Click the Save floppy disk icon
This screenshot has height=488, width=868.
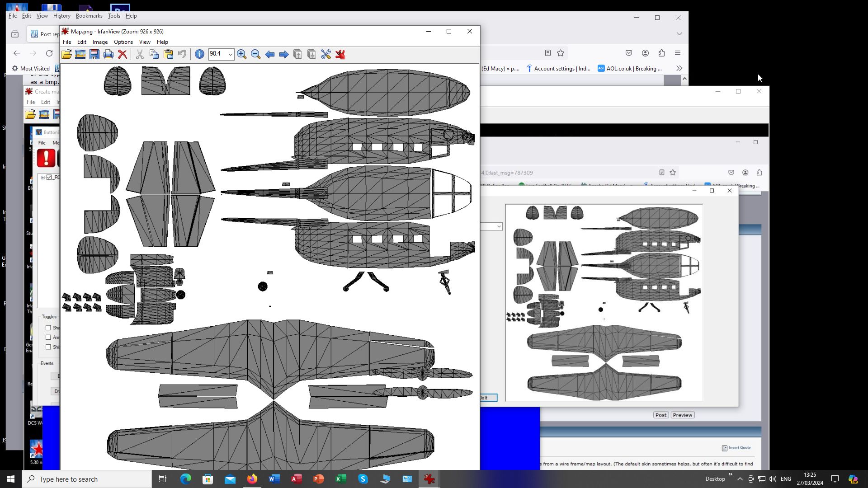tap(94, 54)
